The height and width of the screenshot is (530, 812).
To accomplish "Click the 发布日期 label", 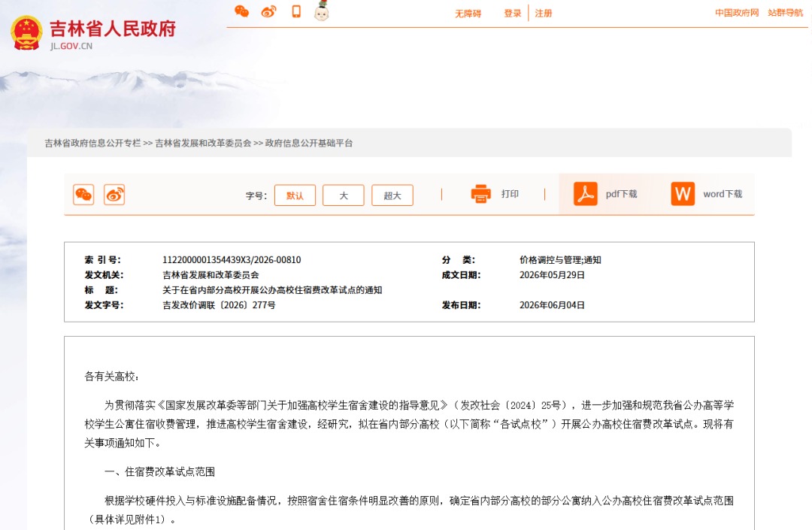I will [x=462, y=305].
